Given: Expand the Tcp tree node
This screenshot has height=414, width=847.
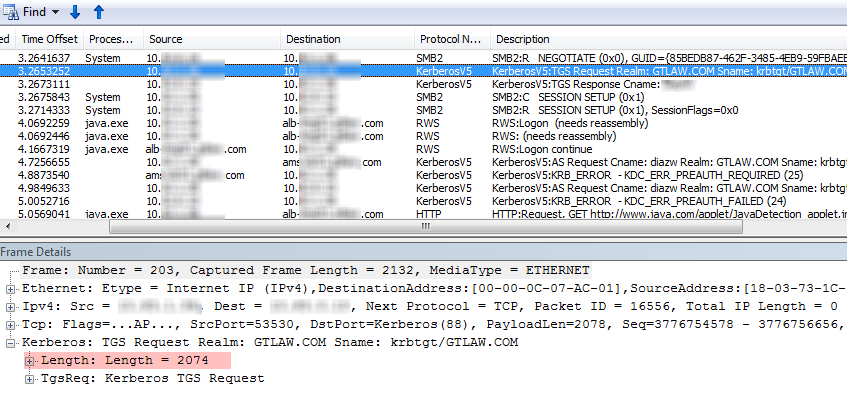Looking at the screenshot, I should pos(10,324).
